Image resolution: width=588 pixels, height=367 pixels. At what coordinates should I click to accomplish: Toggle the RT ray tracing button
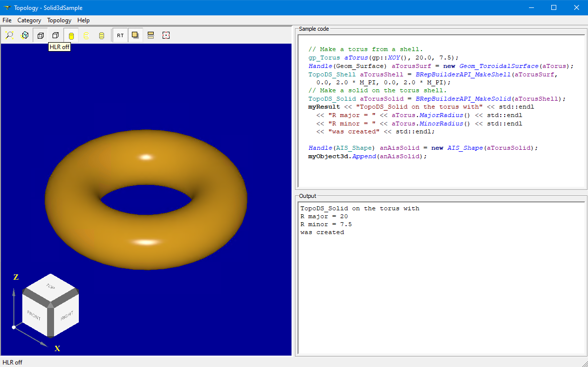(x=120, y=36)
